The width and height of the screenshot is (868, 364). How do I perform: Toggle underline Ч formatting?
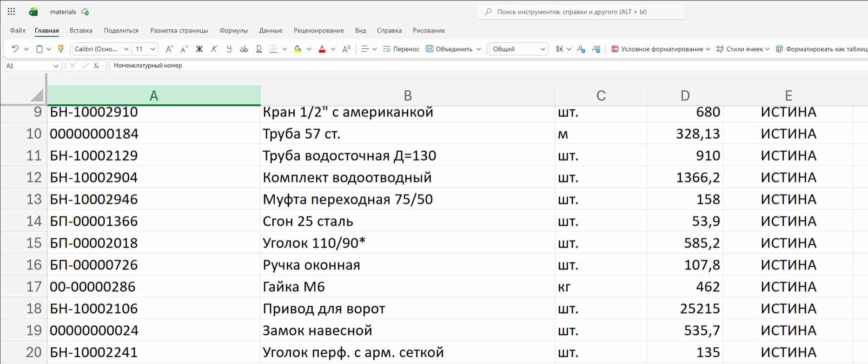point(229,49)
